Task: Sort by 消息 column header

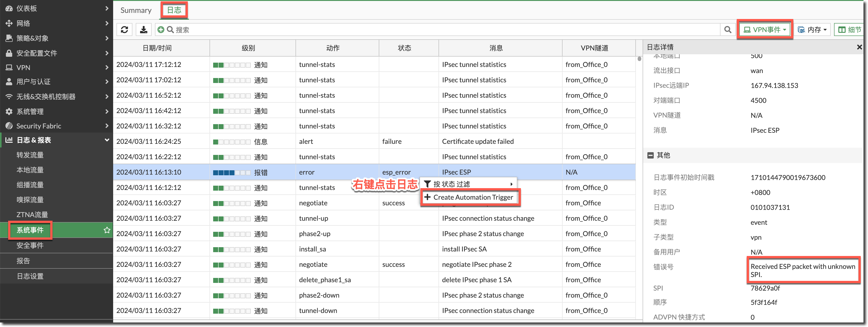Action: point(500,48)
